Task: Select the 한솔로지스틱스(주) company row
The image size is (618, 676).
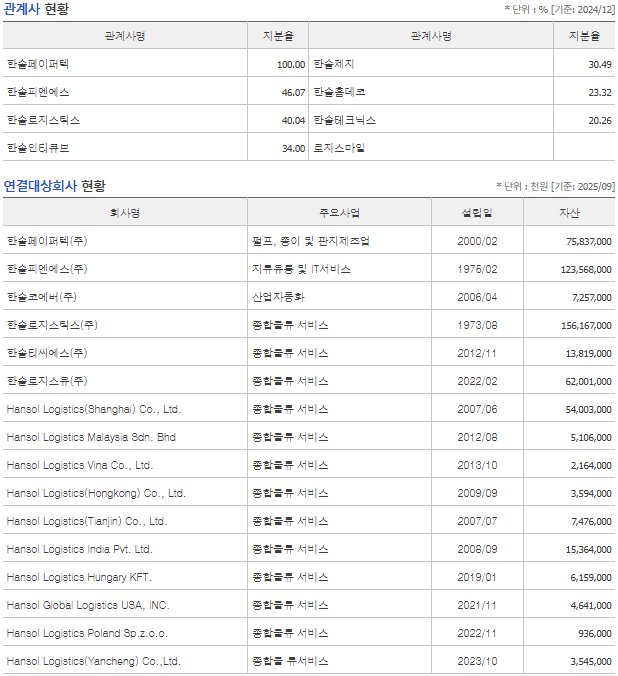Action: (x=52, y=325)
